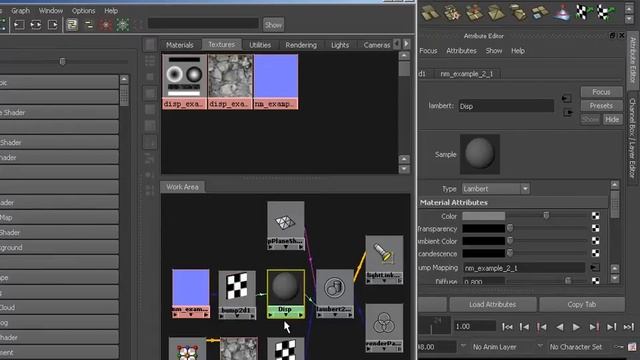Viewport: 640px width, 360px height.
Task: Select the pPlaneSh mesh node
Action: click(x=286, y=225)
